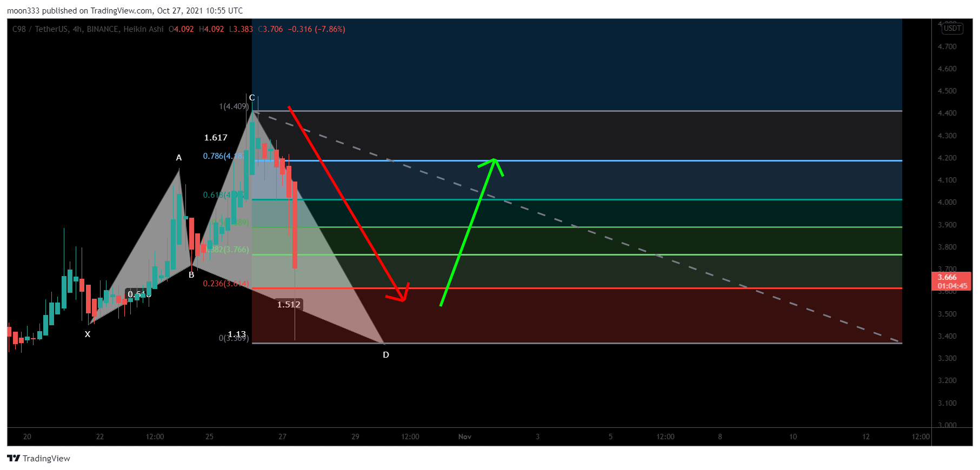This screenshot has width=980, height=470.
Task: Click the Nov label on the time axis
Action: coord(465,437)
